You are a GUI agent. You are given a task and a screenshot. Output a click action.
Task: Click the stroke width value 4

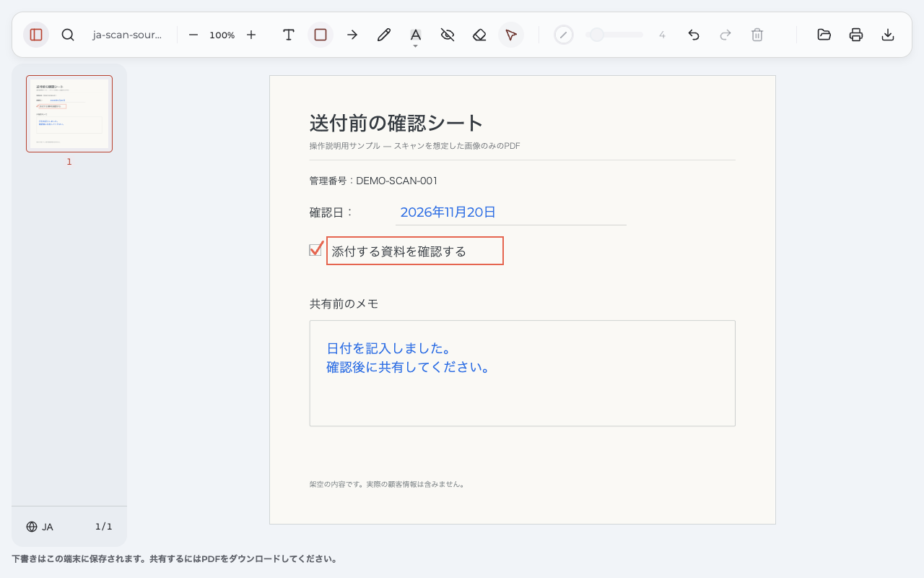point(662,35)
